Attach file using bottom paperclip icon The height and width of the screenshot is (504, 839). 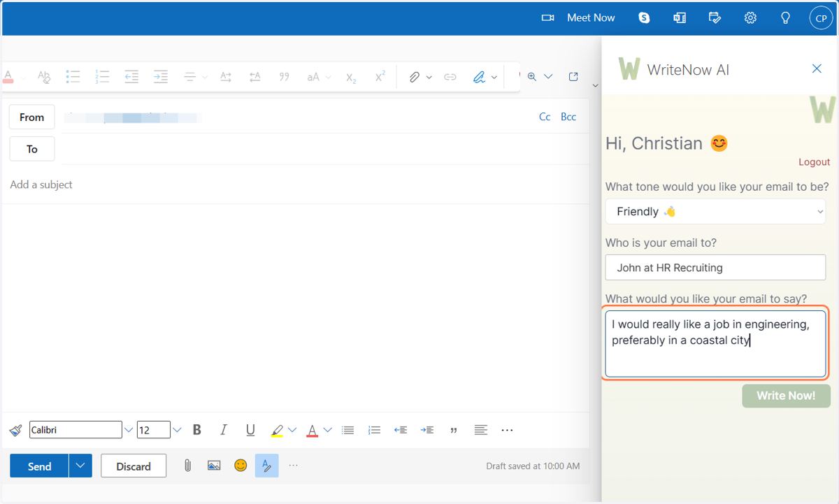(x=187, y=466)
